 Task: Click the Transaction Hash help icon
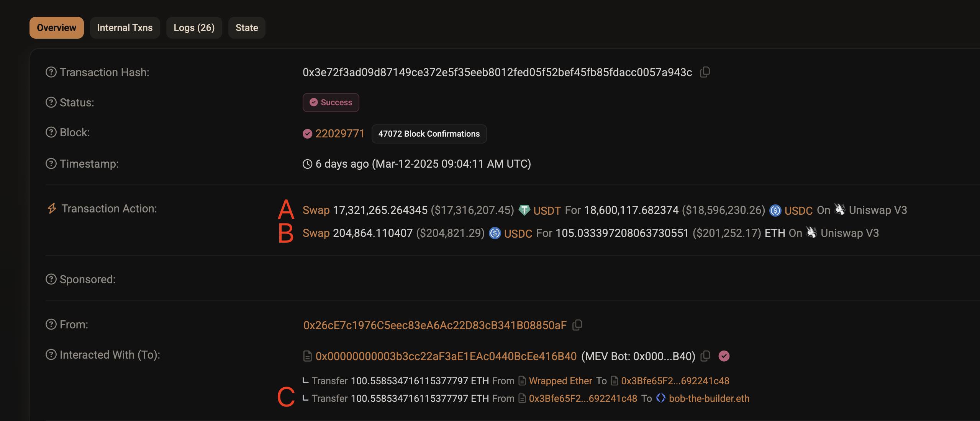pyautogui.click(x=51, y=72)
